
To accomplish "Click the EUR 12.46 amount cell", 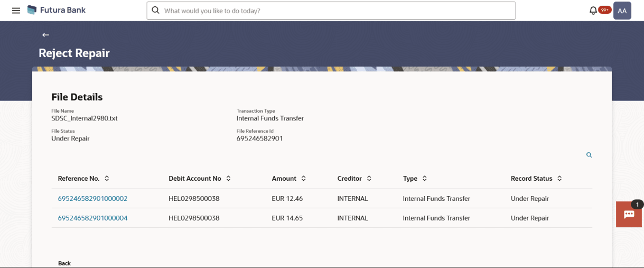I will 287,199.
